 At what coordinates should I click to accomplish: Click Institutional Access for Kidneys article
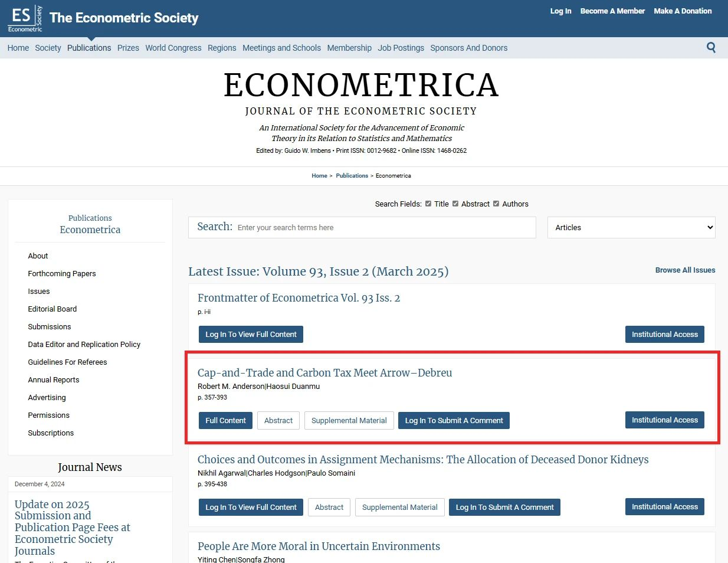coord(664,507)
